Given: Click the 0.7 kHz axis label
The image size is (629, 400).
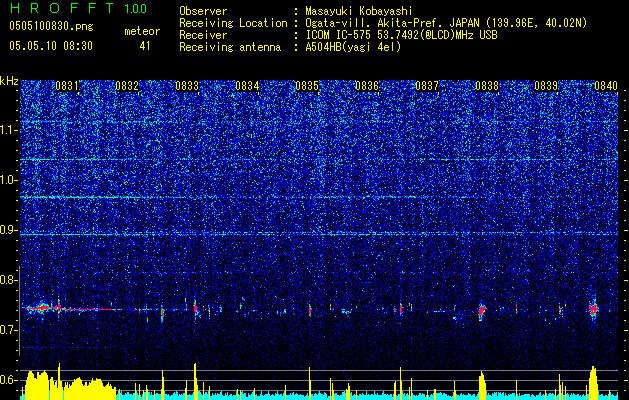Looking at the screenshot, I should 8,330.
